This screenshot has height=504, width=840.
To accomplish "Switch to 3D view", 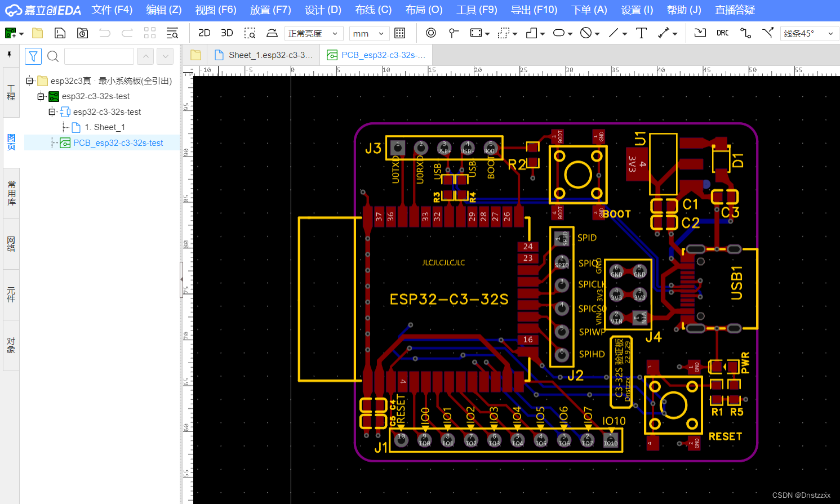I will [227, 33].
